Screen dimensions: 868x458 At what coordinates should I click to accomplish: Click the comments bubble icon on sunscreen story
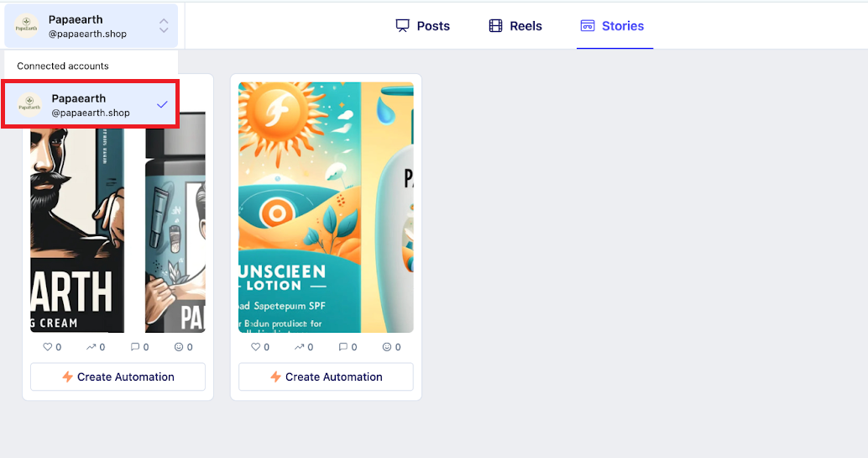click(342, 347)
